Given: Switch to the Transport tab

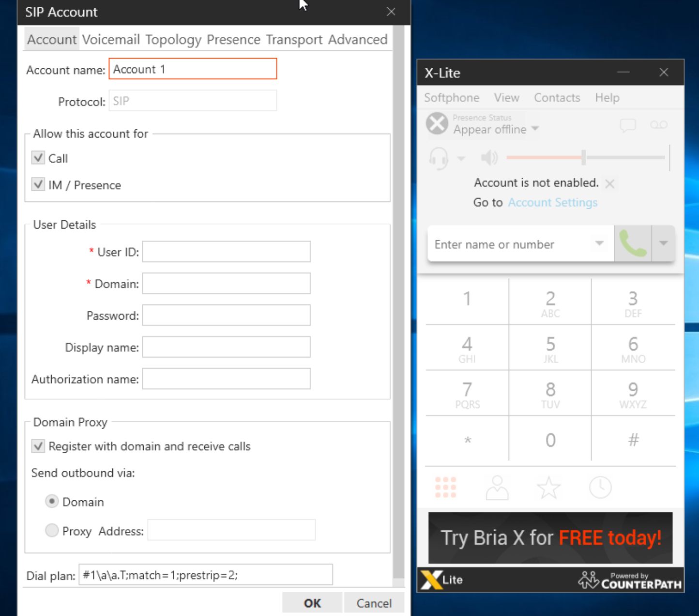Looking at the screenshot, I should coord(294,40).
